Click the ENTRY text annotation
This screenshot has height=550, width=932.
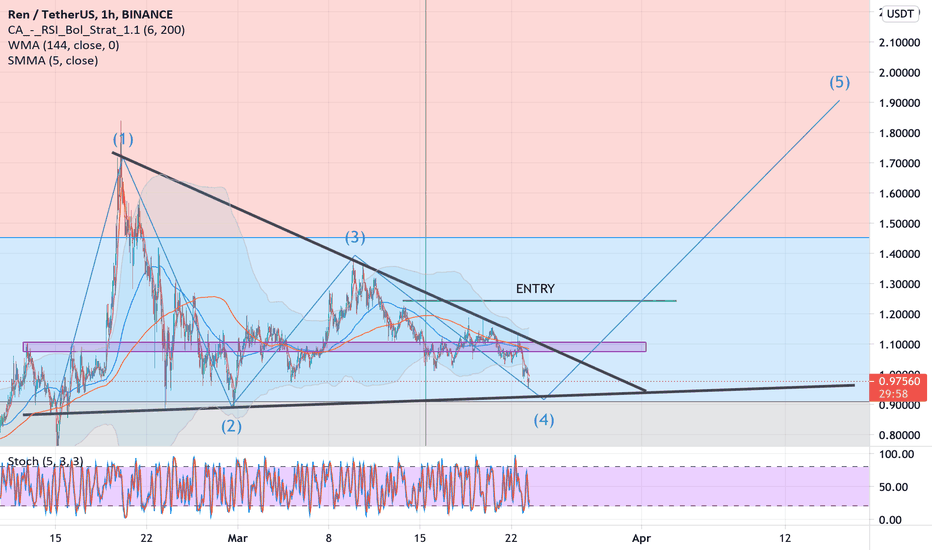[535, 289]
